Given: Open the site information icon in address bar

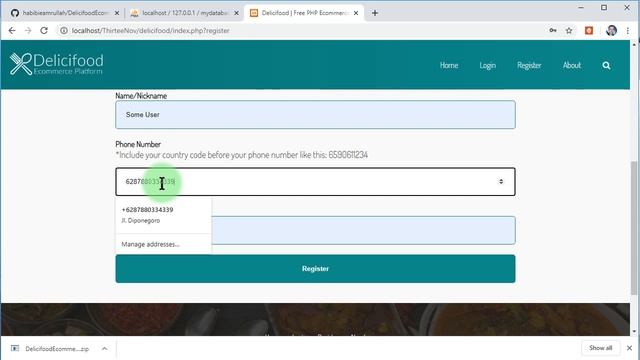Looking at the screenshot, I should (x=64, y=31).
